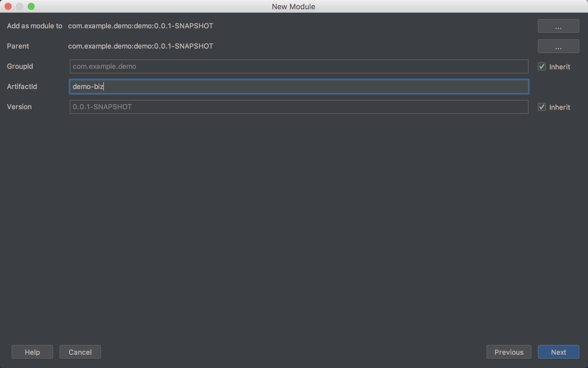588x368 pixels.
Task: Toggle the GroupId Inherit checkbox back on
Action: [542, 66]
